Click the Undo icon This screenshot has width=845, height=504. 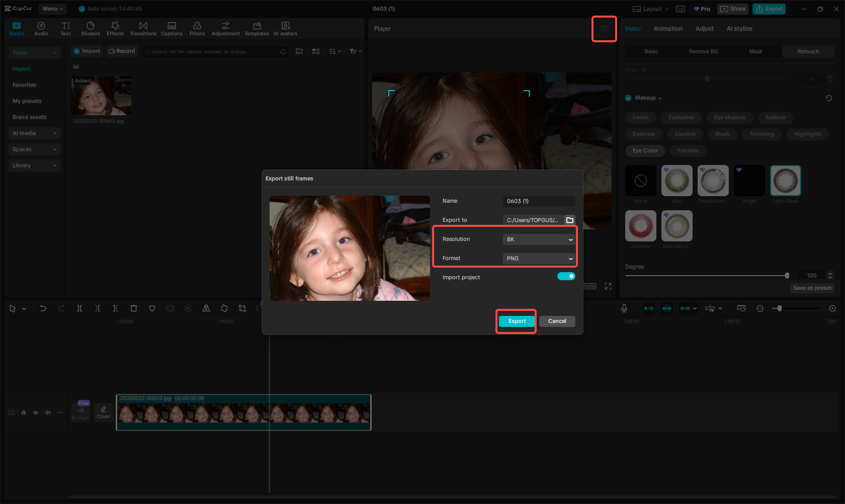pos(43,308)
